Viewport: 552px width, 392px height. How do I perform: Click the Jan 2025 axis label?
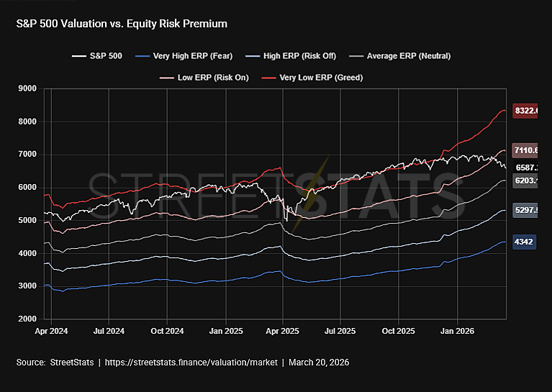pos(226,331)
